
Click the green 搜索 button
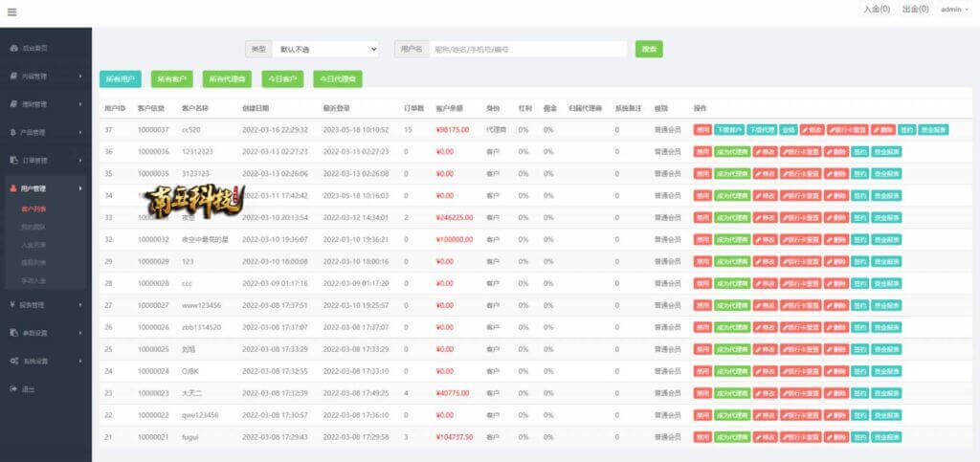pos(649,49)
